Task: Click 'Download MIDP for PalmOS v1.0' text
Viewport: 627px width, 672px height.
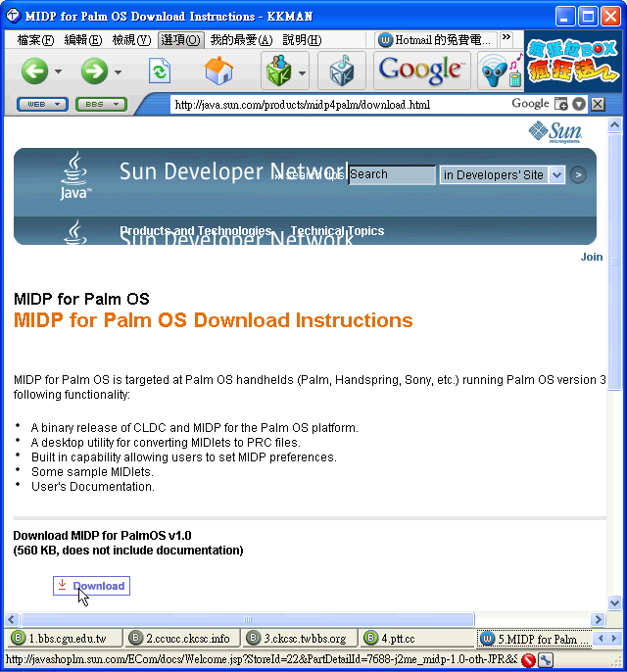Action: click(102, 535)
